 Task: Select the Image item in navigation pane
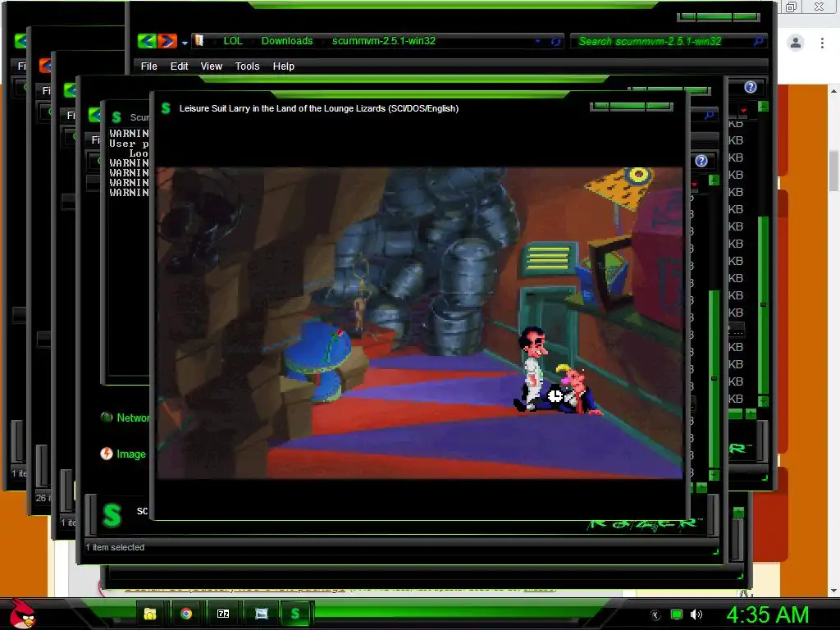123,454
